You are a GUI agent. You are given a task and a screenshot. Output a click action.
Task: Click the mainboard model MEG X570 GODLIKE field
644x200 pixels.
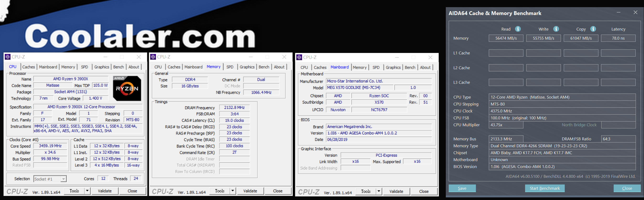click(360, 88)
